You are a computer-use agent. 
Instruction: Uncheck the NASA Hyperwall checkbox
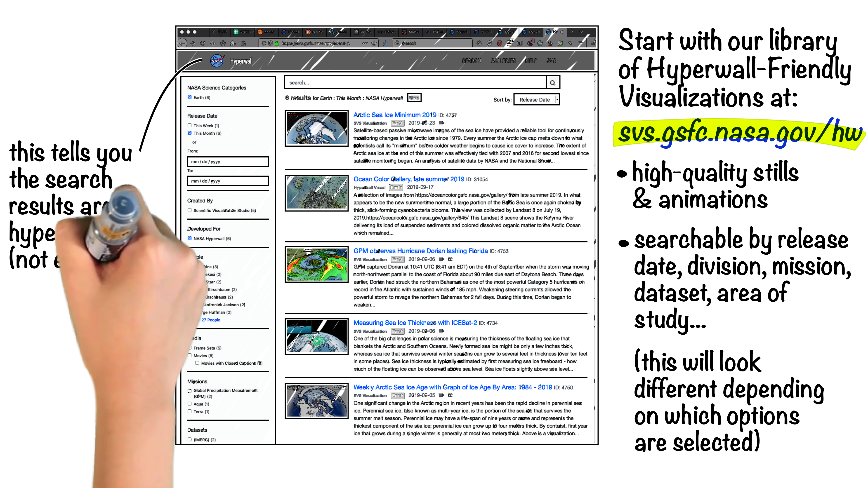190,238
